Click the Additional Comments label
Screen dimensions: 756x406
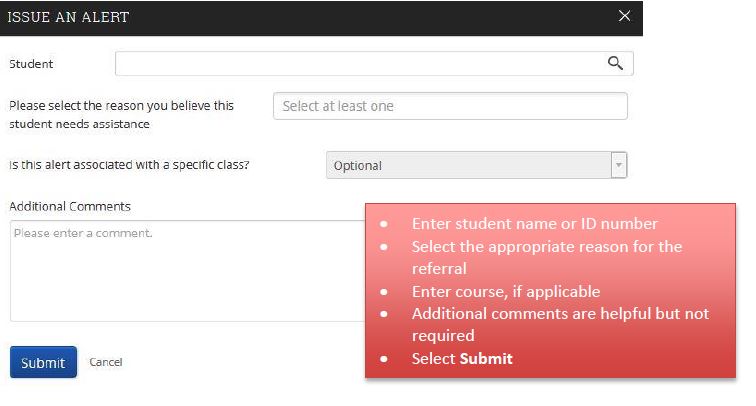[x=70, y=206]
